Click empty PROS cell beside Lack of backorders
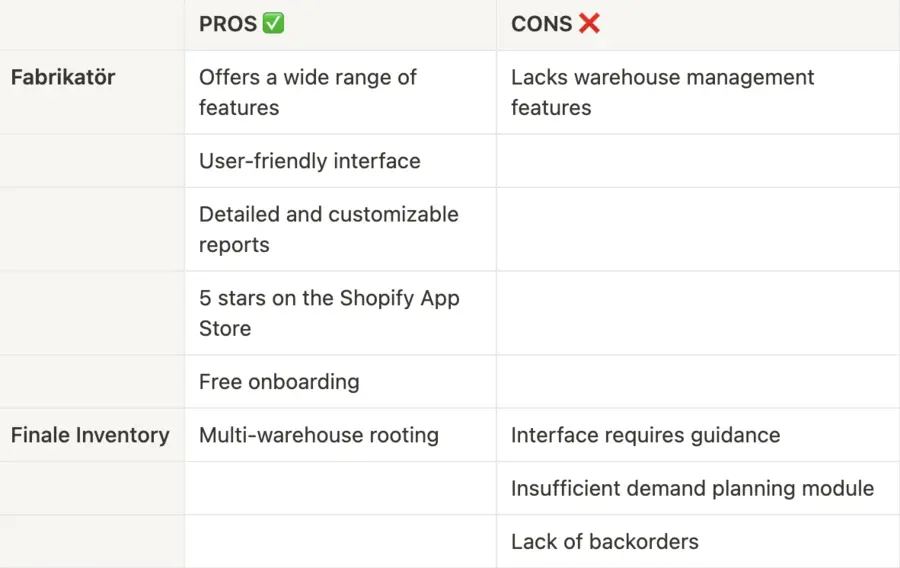Screen dimensions: 900x568 click(340, 542)
